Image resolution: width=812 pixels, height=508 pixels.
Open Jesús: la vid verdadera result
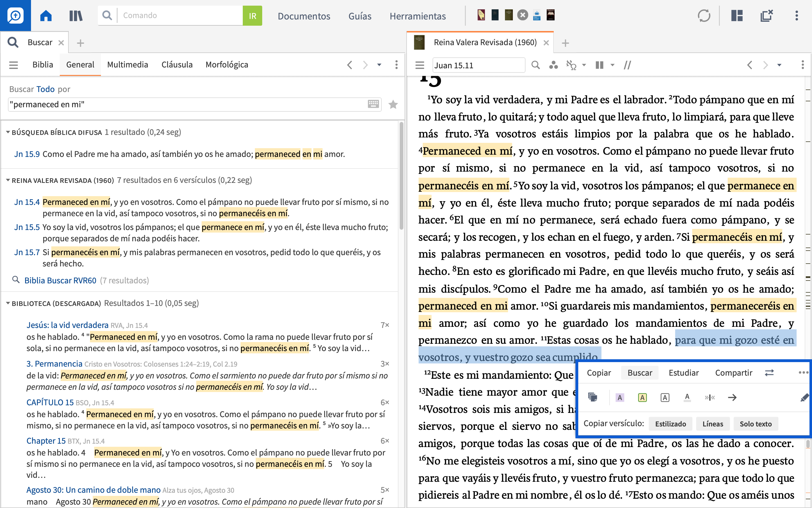pyautogui.click(x=67, y=325)
